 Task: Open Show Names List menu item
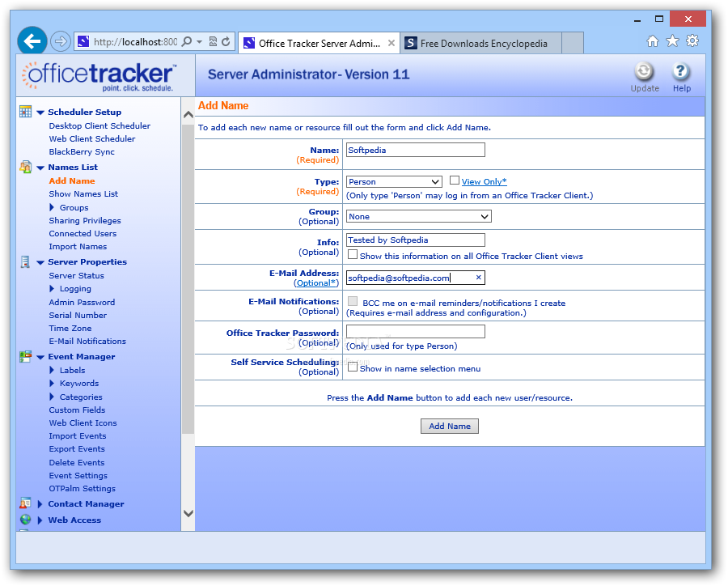point(83,193)
